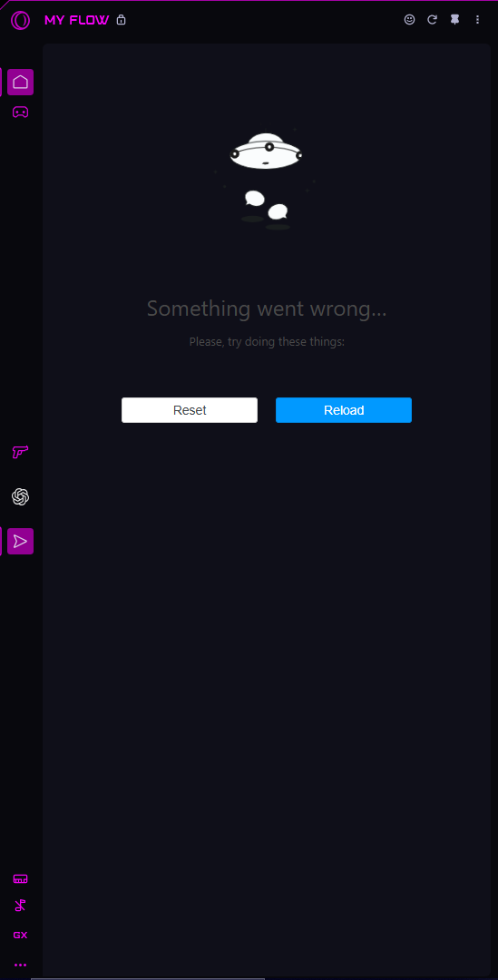Click the Reset button
Viewport: 498px width, 980px height.
[x=190, y=410]
